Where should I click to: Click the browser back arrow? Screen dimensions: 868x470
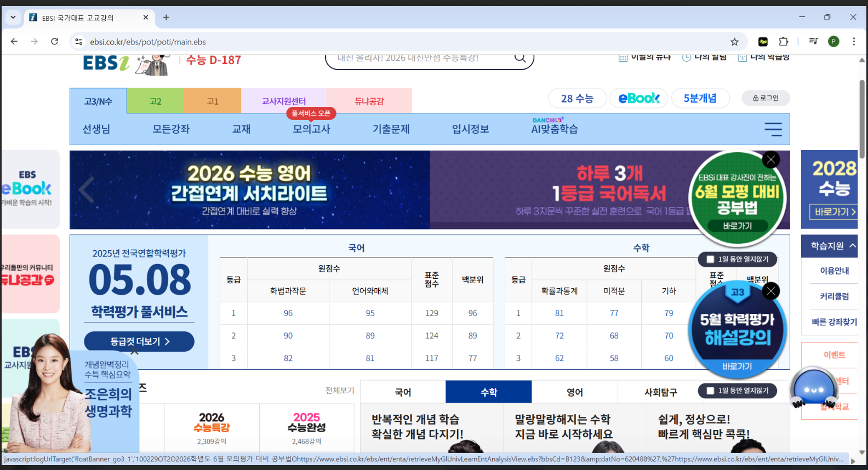14,42
